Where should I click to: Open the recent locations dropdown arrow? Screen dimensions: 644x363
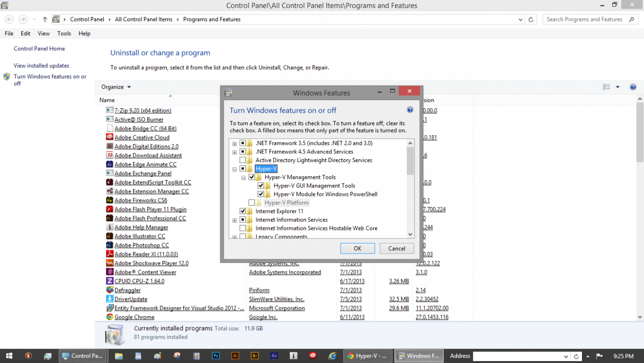point(34,19)
